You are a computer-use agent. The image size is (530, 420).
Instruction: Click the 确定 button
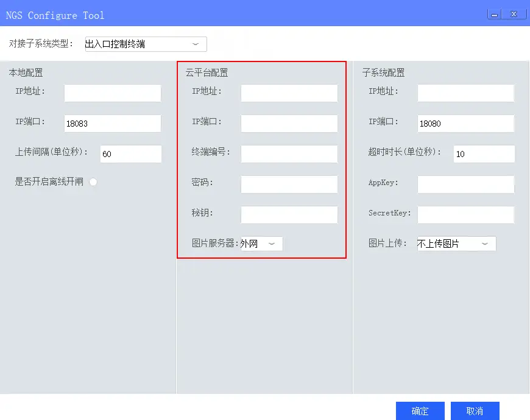420,411
